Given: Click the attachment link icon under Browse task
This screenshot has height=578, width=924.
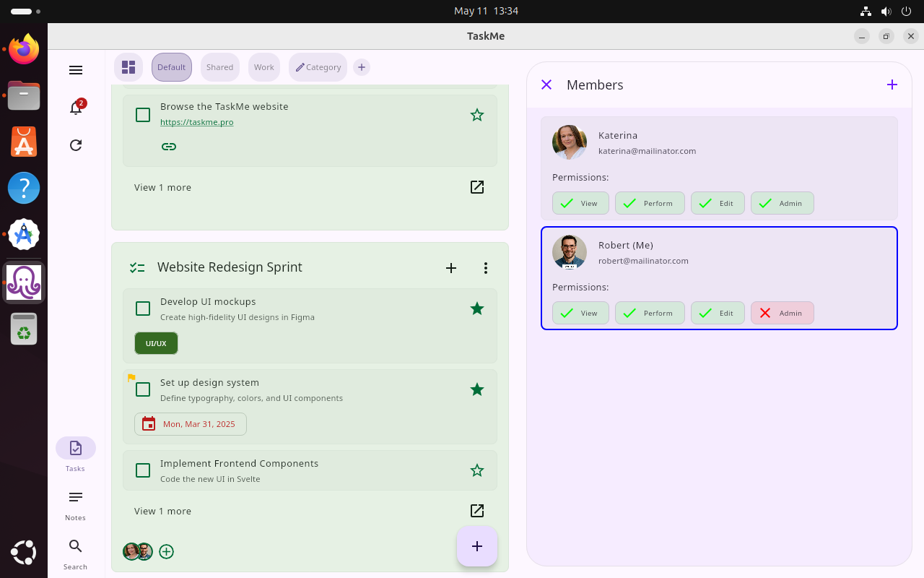Looking at the screenshot, I should pyautogui.click(x=169, y=147).
